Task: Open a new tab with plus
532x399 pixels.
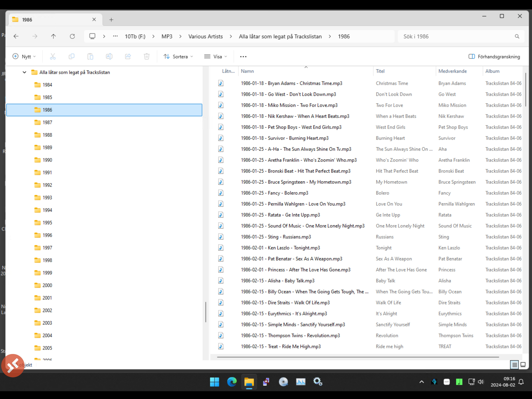Action: [x=111, y=20]
